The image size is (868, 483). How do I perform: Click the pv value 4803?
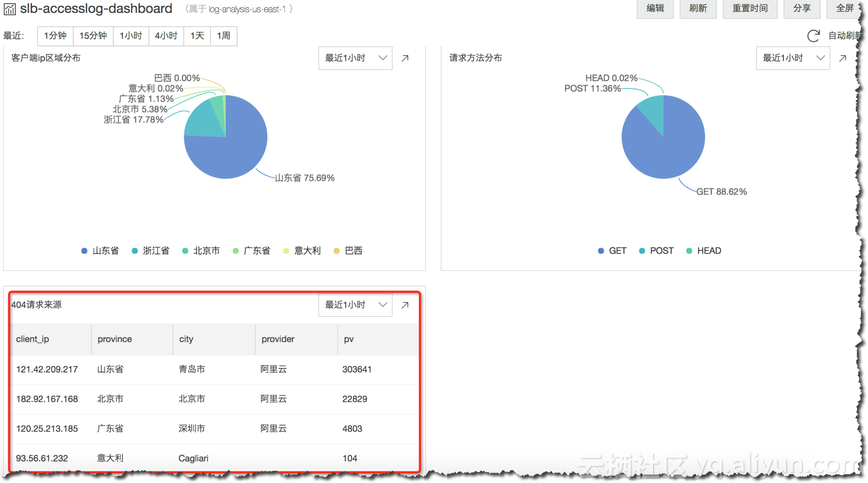coord(352,429)
